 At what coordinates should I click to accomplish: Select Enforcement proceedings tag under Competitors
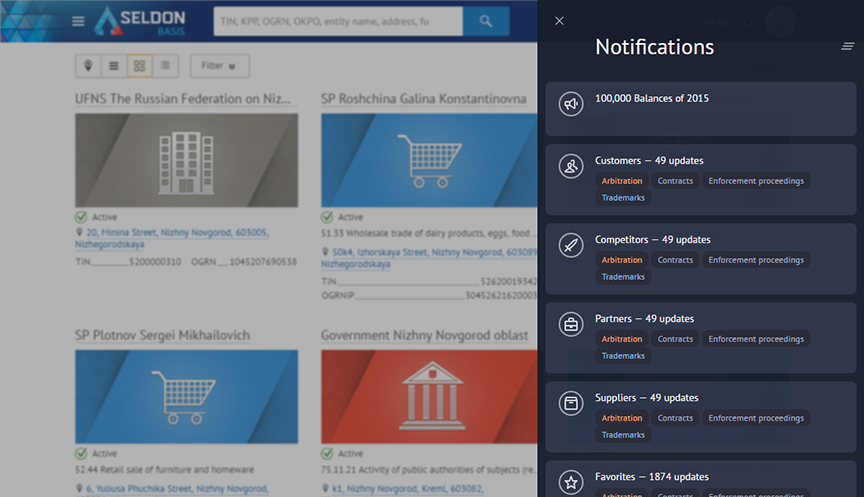pos(756,260)
